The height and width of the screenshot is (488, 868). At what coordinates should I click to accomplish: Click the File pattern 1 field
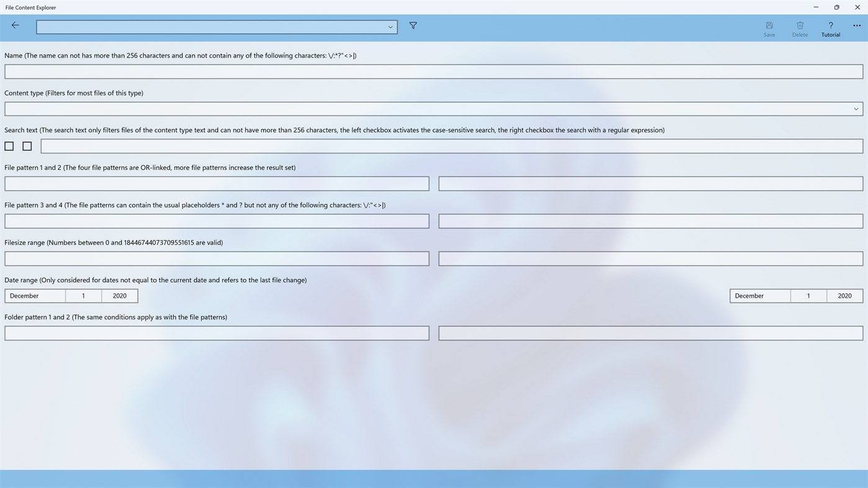(216, 183)
